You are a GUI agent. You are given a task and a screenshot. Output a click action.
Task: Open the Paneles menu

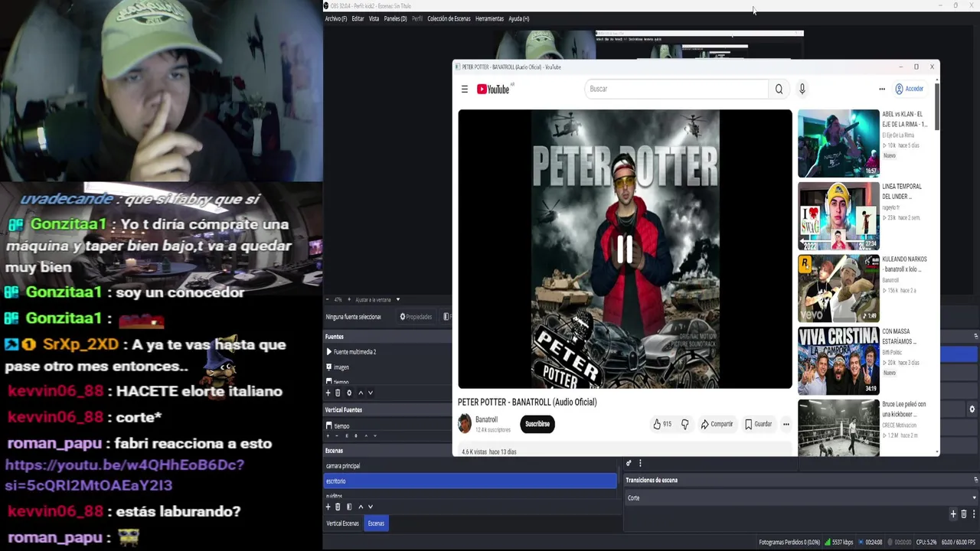click(x=395, y=18)
